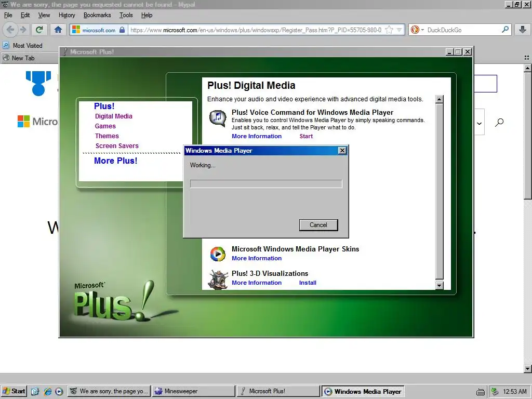This screenshot has height=399, width=532.
Task: Switch to Microsoft Plus! taskbar button
Action: pos(278,391)
